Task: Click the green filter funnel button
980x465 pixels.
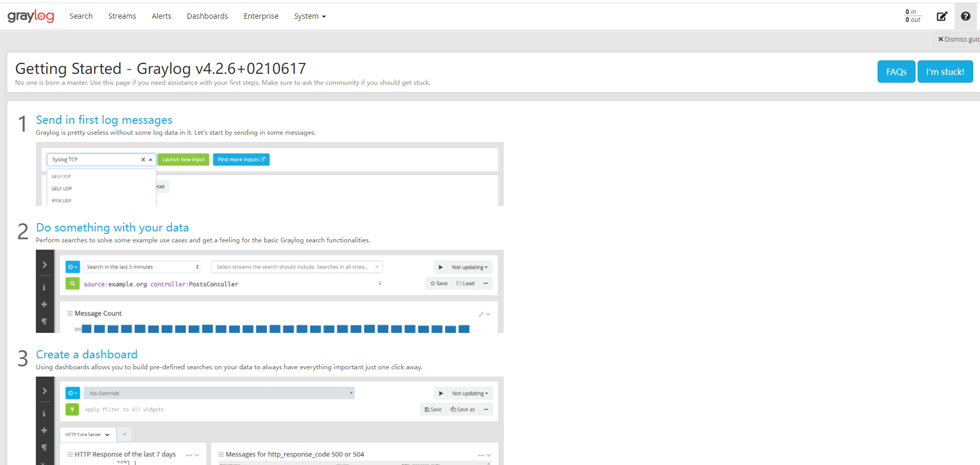Action: click(73, 409)
